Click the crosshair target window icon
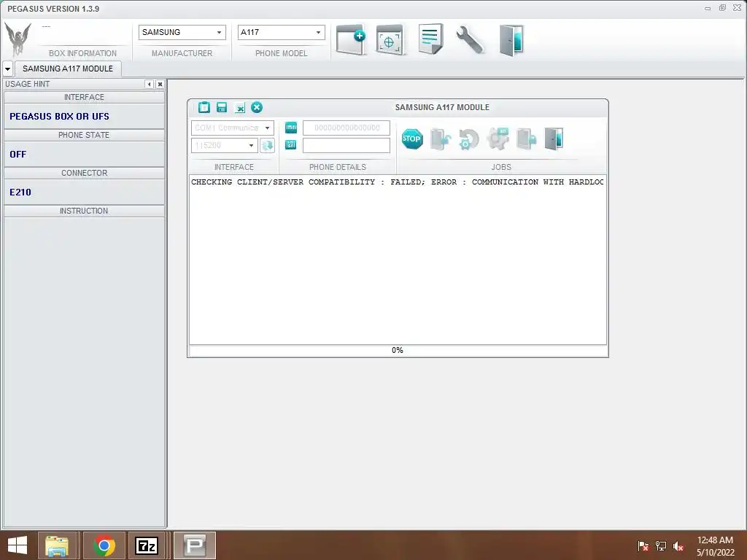Screen dimensions: 747x560 (x=390, y=40)
